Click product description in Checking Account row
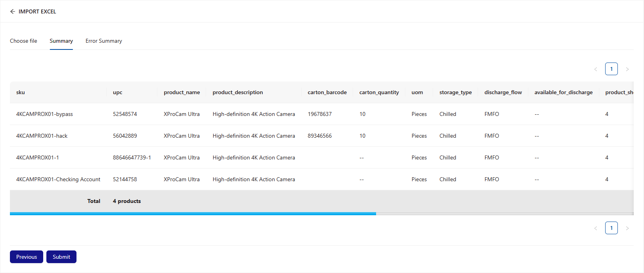 pyautogui.click(x=254, y=179)
